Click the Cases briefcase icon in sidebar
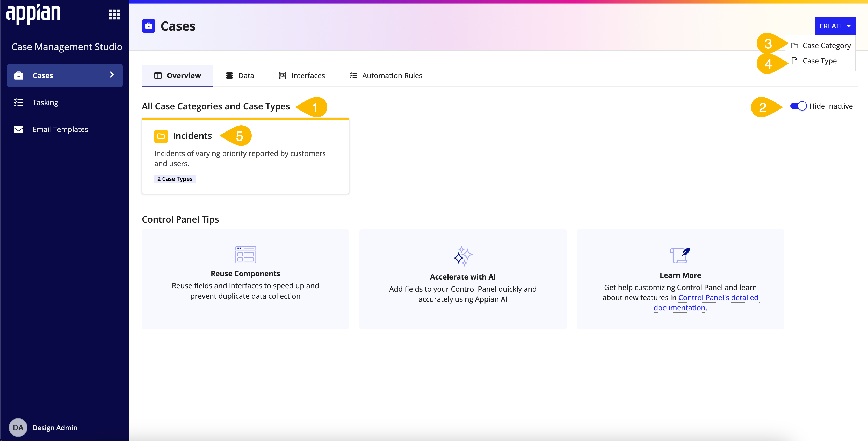 click(19, 75)
